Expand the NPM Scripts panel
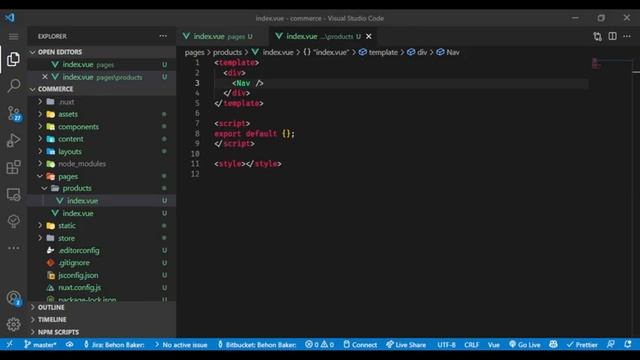Image resolution: width=640 pixels, height=360 pixels. click(x=58, y=332)
